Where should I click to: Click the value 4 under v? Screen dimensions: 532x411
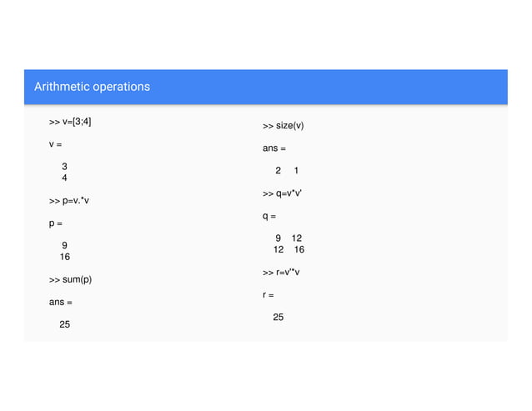coord(64,178)
